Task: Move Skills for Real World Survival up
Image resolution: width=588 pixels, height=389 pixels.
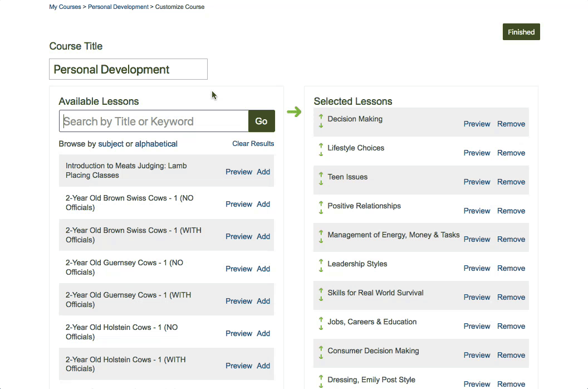Action: click(x=321, y=290)
